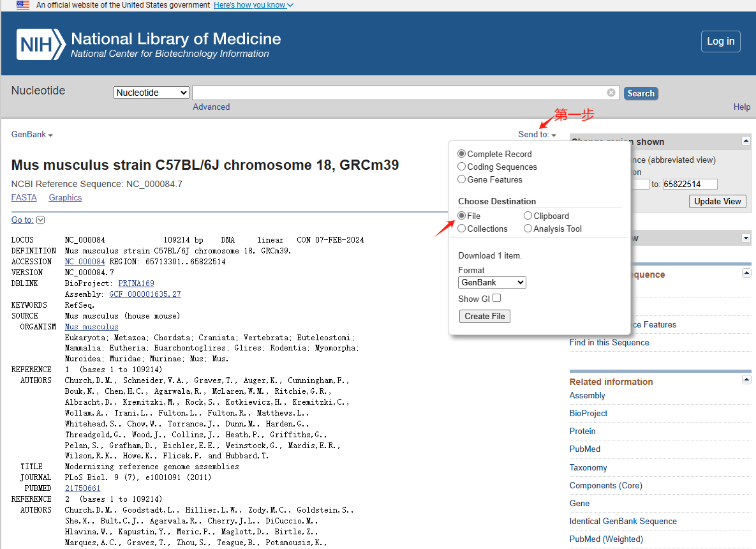This screenshot has height=549, width=756.
Task: Expand the collapsed gray panel arrow below Update View
Action: click(x=746, y=238)
